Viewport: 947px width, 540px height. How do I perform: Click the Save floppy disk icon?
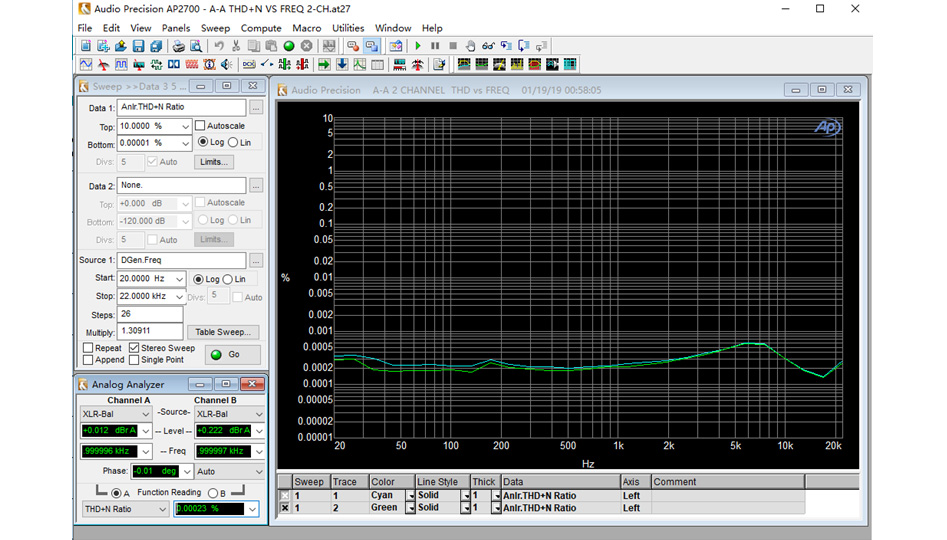tap(138, 46)
